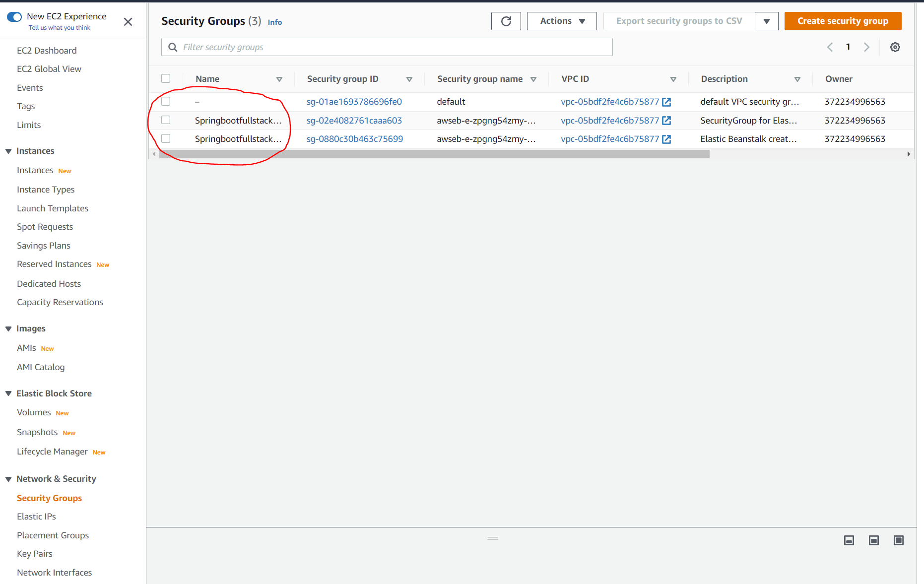Open Tags in sidebar
This screenshot has height=584, width=924.
tap(26, 106)
